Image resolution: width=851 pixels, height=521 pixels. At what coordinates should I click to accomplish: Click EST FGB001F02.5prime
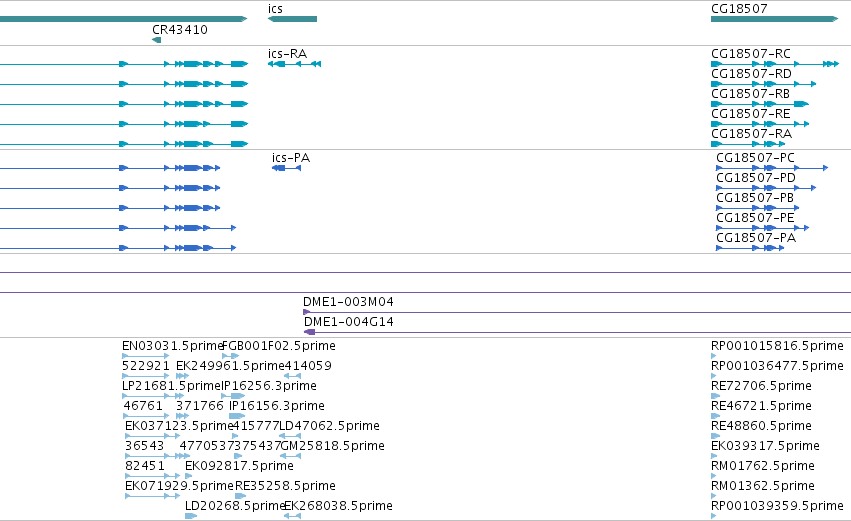pos(279,346)
